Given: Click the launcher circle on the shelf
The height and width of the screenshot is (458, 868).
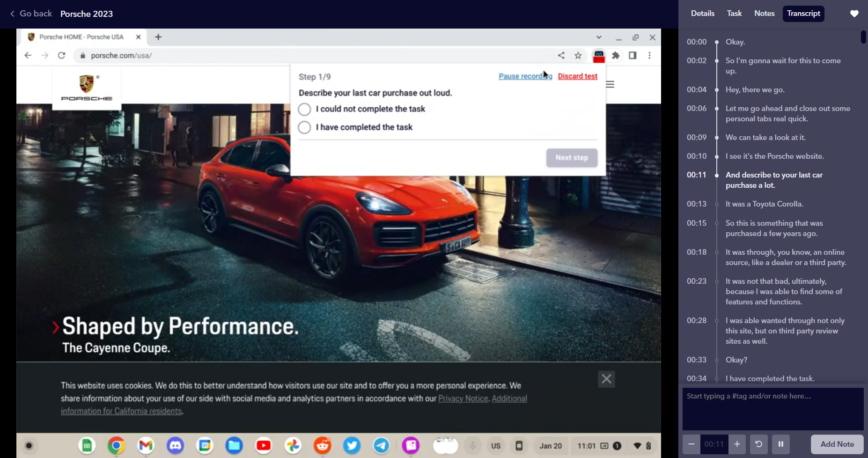Looking at the screenshot, I should 29,446.
